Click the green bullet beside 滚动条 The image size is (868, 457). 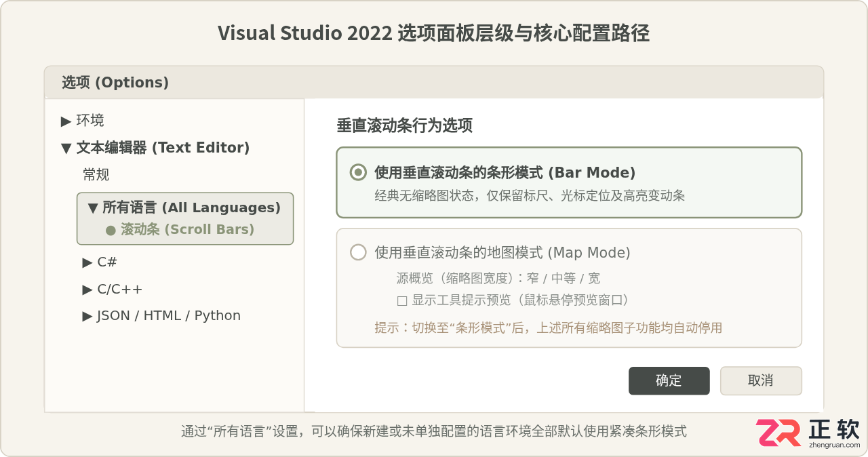click(111, 231)
